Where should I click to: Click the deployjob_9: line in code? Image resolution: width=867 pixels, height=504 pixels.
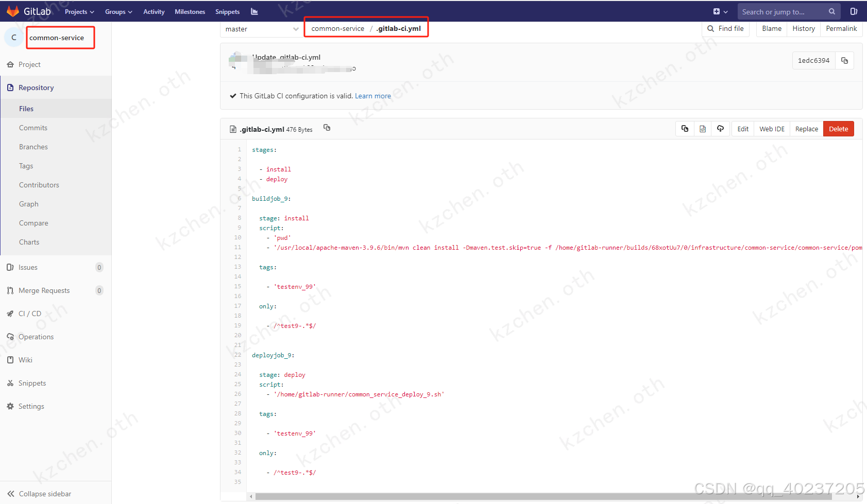pyautogui.click(x=273, y=355)
